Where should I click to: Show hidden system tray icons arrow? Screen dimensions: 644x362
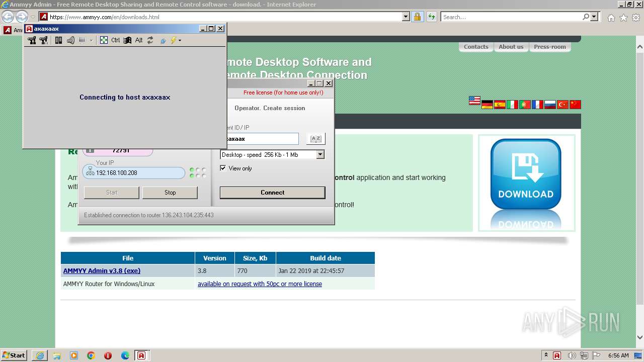point(546,355)
